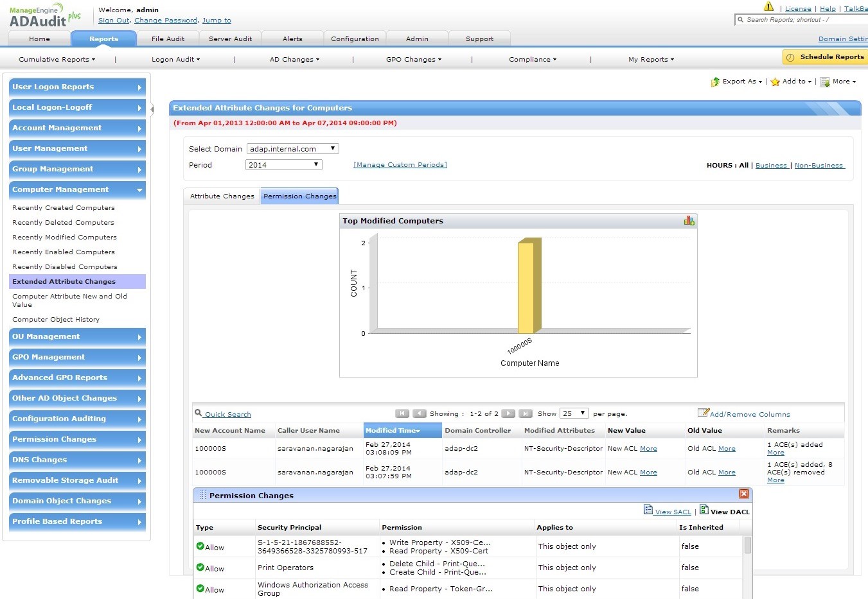Click the View SACL icon
The width and height of the screenshot is (868, 599).
point(648,510)
